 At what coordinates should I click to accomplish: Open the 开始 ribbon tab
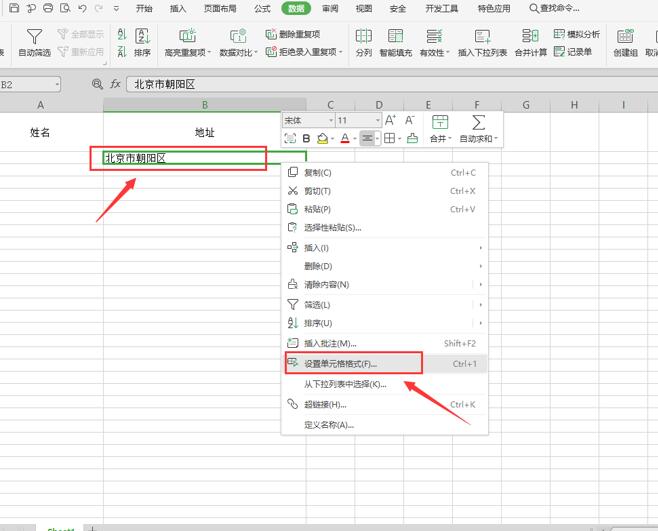(x=144, y=8)
